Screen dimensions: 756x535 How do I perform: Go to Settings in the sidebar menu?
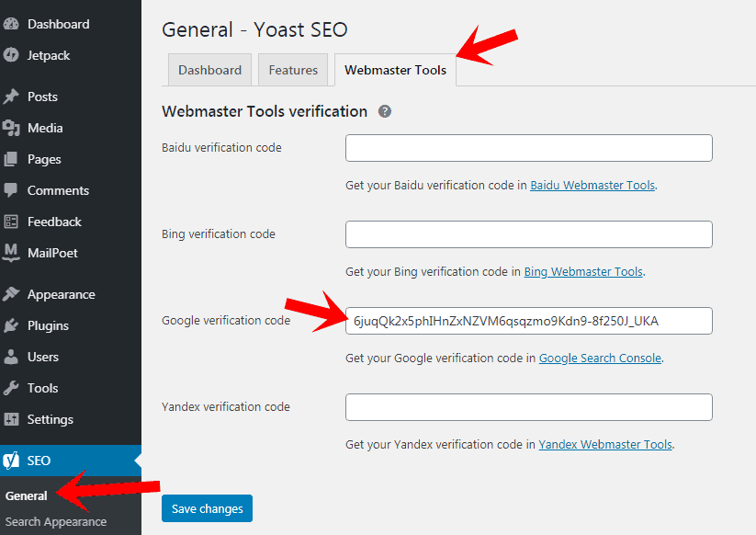[50, 419]
